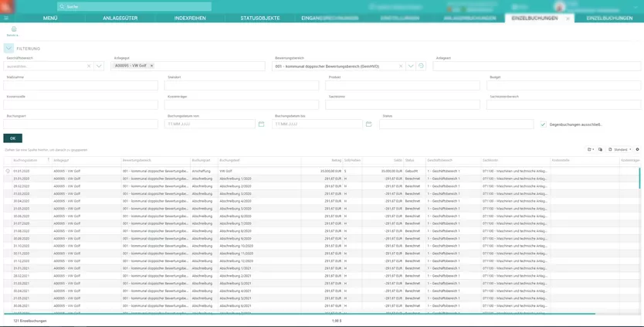644x327 pixels.
Task: Remove the A00095 - VW Golf chip
Action: pyautogui.click(x=151, y=66)
